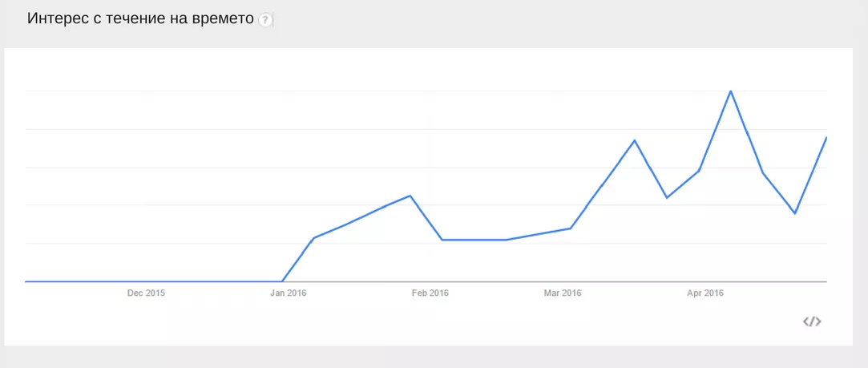This screenshot has width=868, height=368.
Task: Click the lowest dip after the April peak
Action: [x=795, y=213]
